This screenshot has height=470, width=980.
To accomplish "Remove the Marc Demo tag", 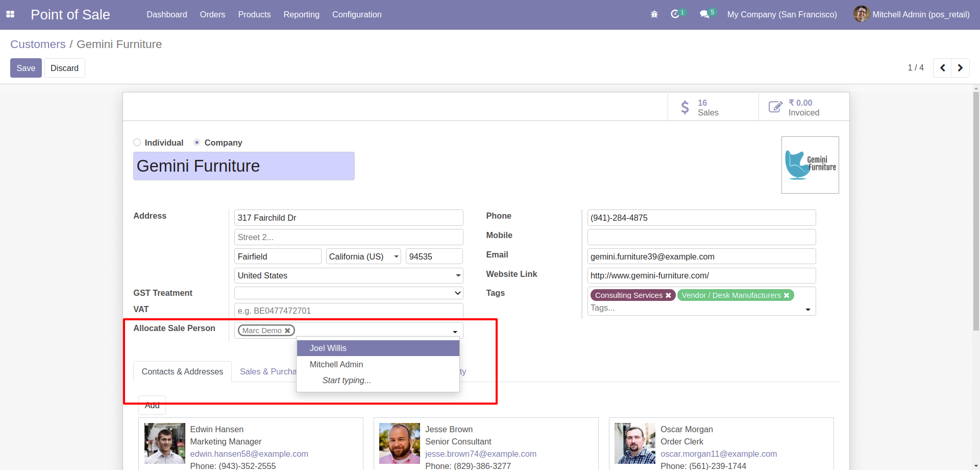I will tap(287, 331).
